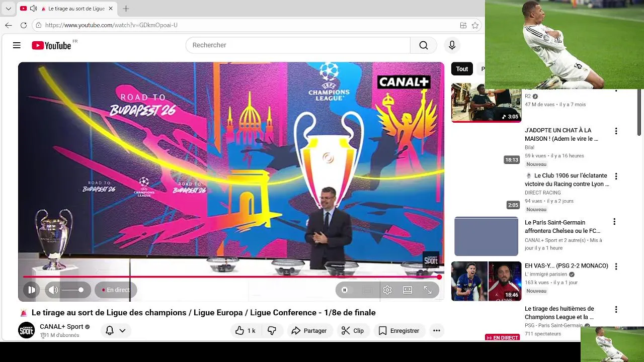This screenshot has height=362, width=644.
Task: Start voice search with the microphone icon
Action: 452,45
